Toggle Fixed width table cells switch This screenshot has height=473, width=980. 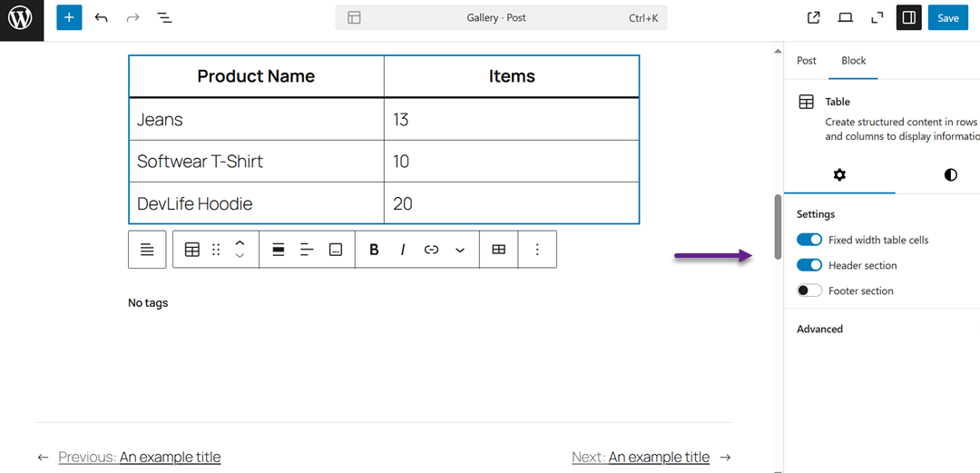pos(809,240)
